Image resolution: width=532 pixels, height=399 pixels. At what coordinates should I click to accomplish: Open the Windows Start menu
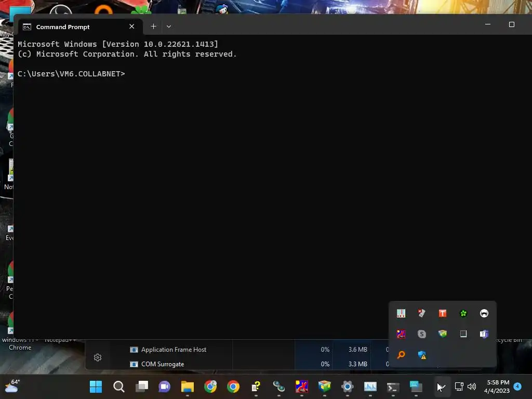pos(96,387)
